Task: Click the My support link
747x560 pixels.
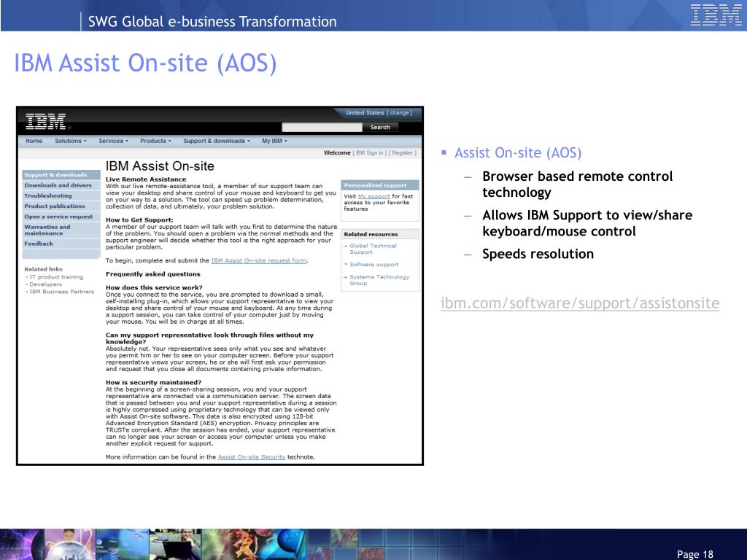Action: coord(374,196)
